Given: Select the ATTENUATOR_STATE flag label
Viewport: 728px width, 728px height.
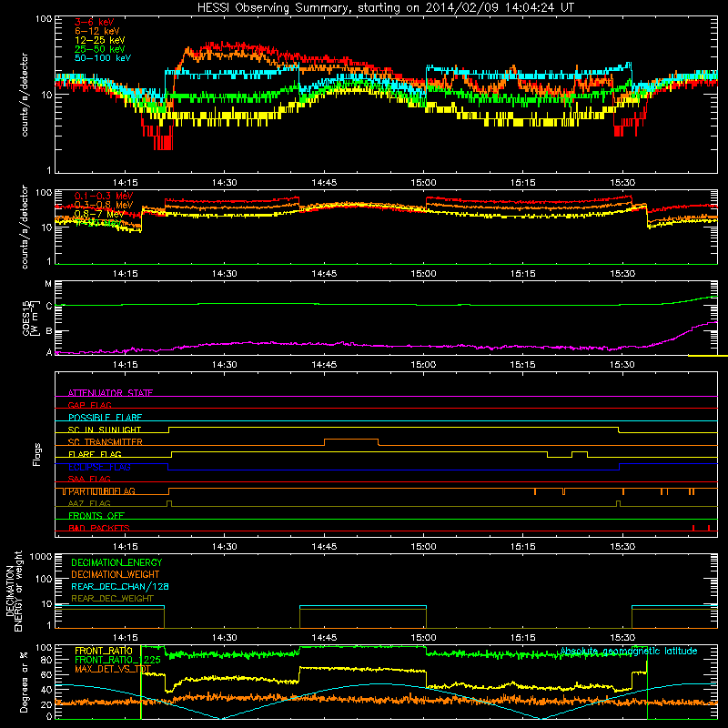Looking at the screenshot, I should [x=110, y=393].
